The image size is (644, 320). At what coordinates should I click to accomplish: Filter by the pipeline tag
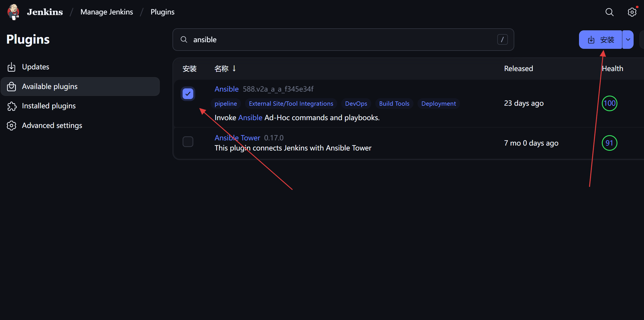226,104
